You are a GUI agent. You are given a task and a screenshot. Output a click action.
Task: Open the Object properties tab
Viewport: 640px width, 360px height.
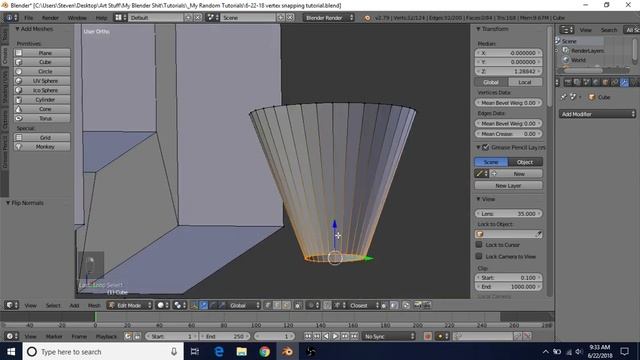605,82
